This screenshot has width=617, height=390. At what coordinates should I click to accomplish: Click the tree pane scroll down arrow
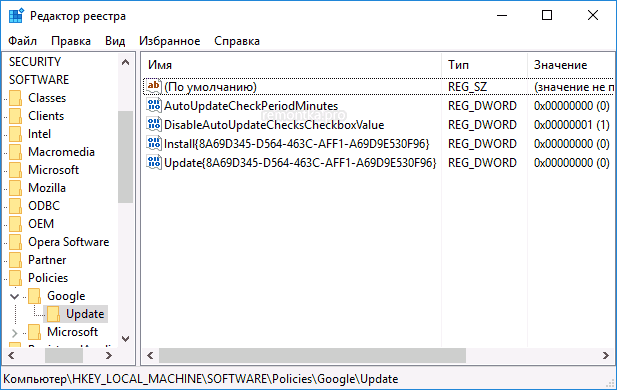coord(126,339)
